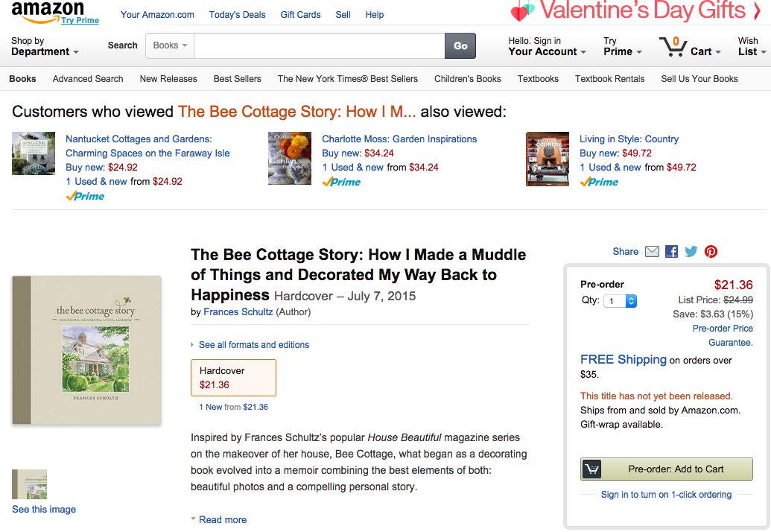The width and height of the screenshot is (771, 532).
Task: Click the Valentine's Day Gifts banner
Action: (x=638, y=11)
